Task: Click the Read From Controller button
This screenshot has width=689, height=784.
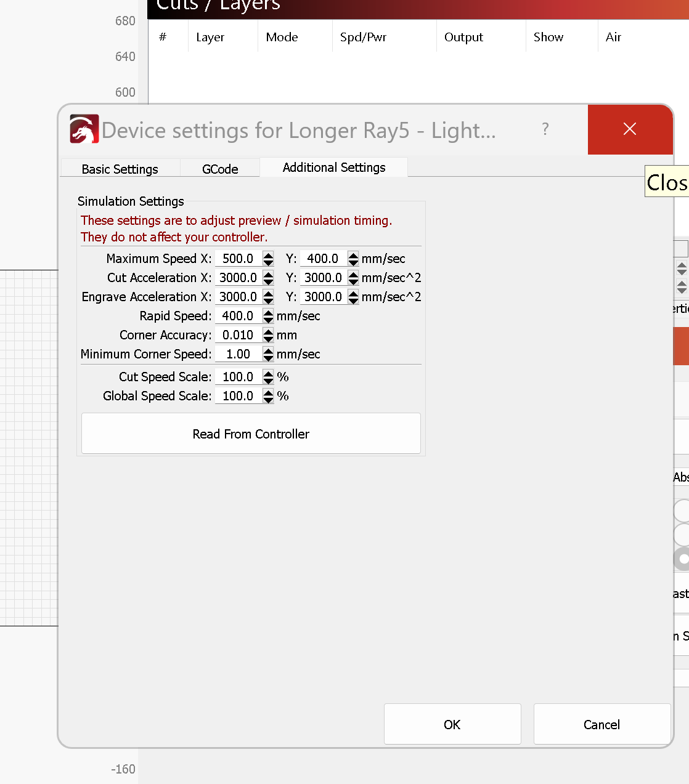Action: pos(251,434)
